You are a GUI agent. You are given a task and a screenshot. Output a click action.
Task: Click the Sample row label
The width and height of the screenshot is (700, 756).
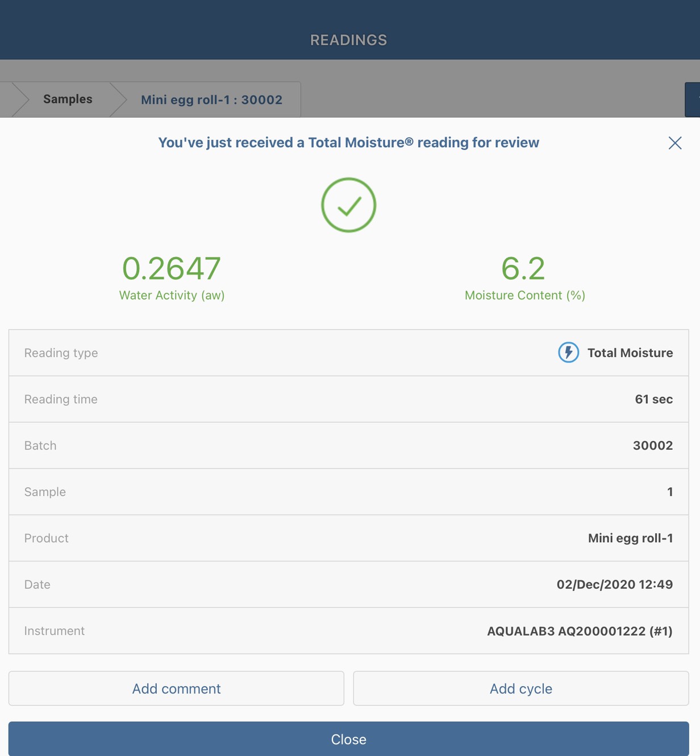click(x=45, y=492)
